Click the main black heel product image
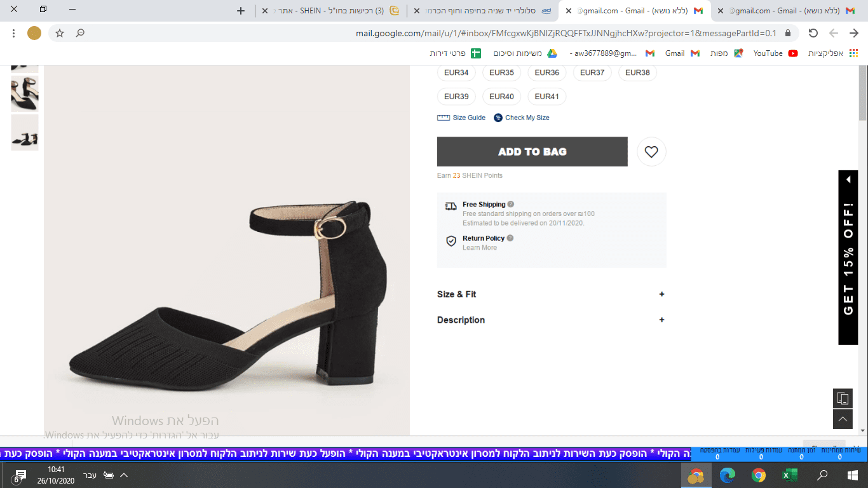868x488 pixels. point(227,251)
